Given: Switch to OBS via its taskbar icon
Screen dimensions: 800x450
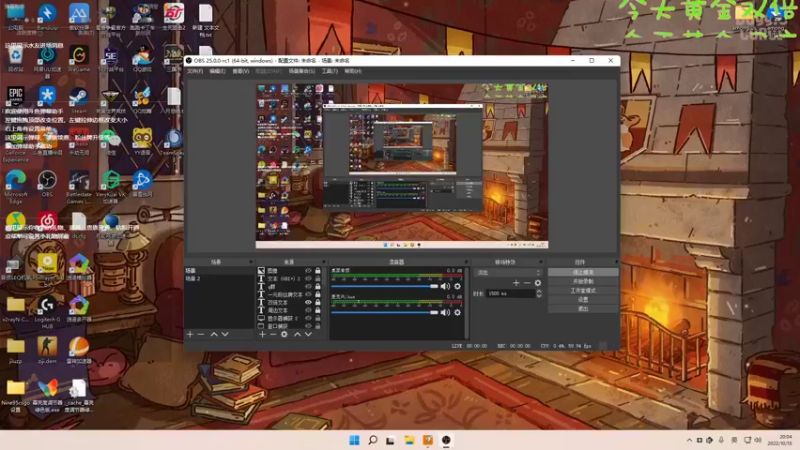Looking at the screenshot, I should (446, 440).
